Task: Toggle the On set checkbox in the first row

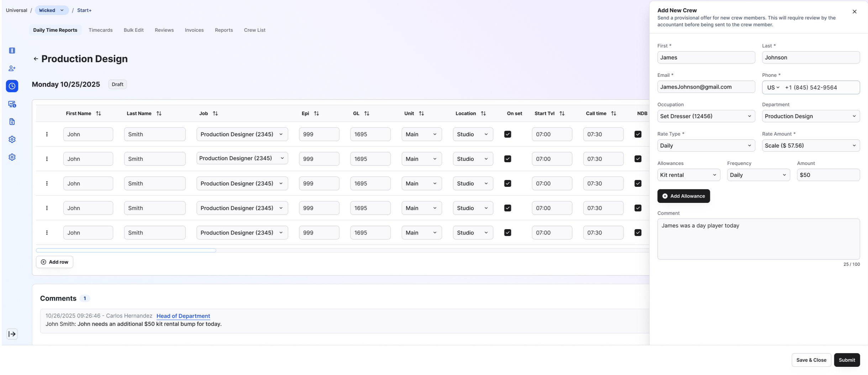Action: 507,134
